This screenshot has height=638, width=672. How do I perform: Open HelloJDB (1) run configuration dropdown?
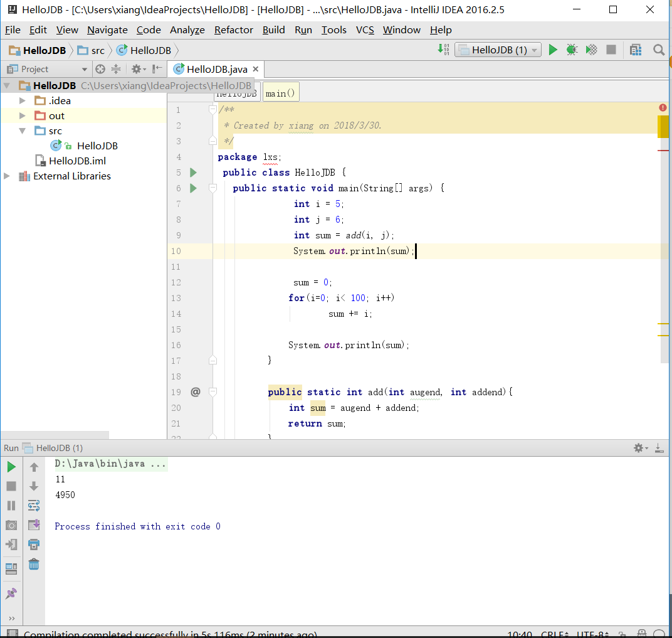(498, 50)
